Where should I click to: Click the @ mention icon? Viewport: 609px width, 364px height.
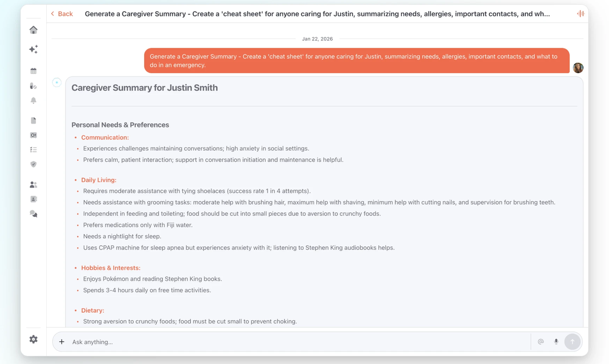point(540,342)
